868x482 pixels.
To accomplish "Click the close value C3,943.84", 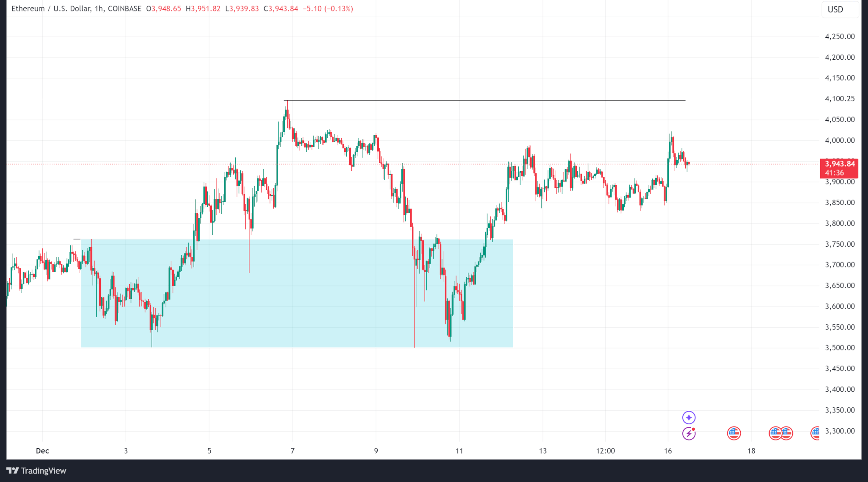I will click(281, 8).
